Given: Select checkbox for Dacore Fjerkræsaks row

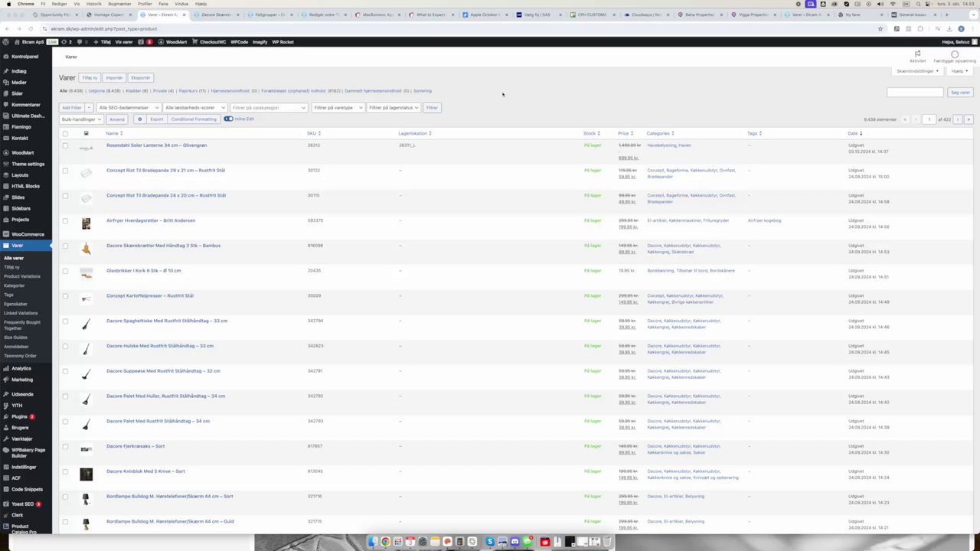Looking at the screenshot, I should pos(65,446).
